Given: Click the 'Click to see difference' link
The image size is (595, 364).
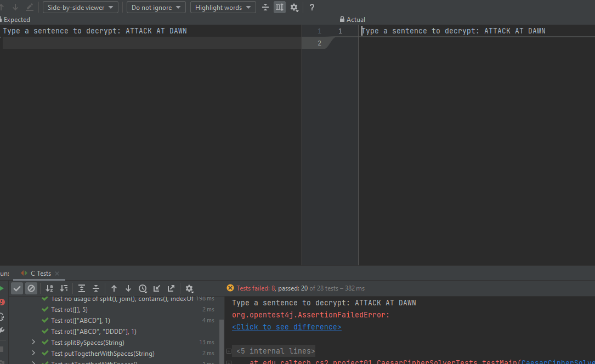Looking at the screenshot, I should pos(286,327).
